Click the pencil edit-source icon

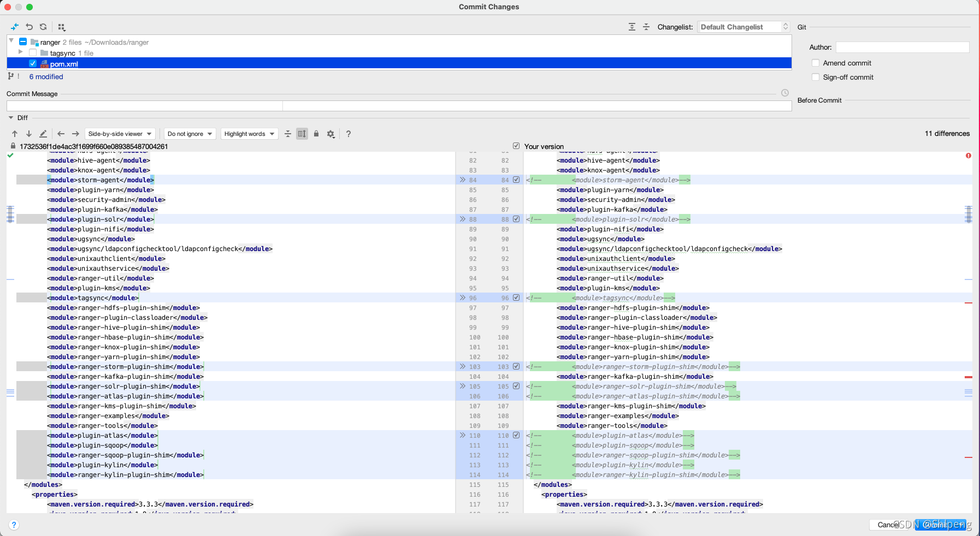[x=43, y=134]
